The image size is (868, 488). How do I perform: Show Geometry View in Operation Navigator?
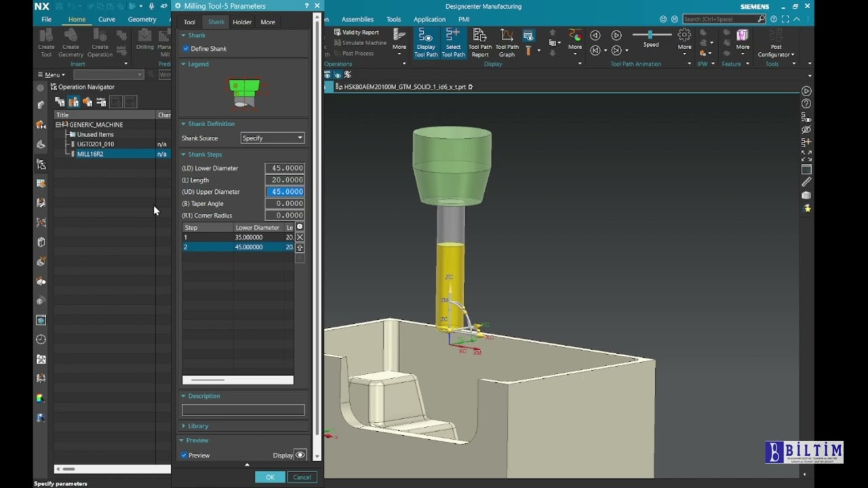(87, 102)
